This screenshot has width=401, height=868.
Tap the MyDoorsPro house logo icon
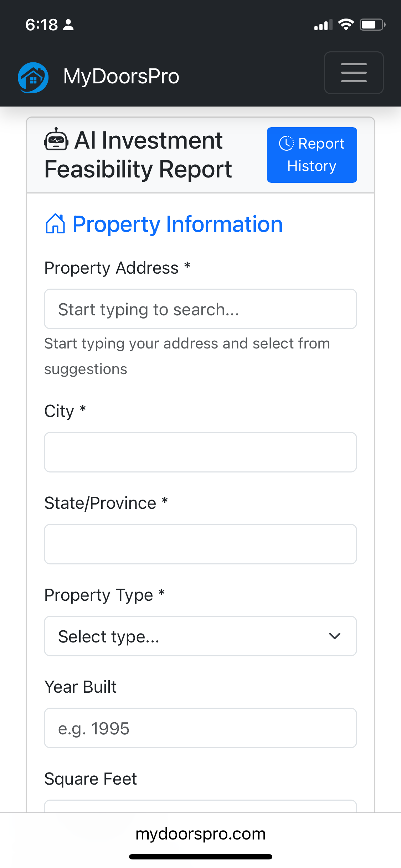[33, 77]
